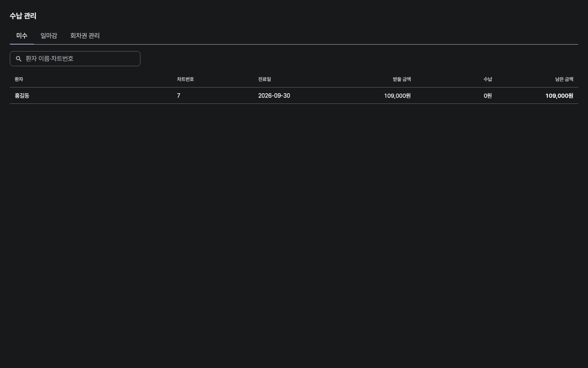Focus the 환자 이름·차트번호 search field

75,58
